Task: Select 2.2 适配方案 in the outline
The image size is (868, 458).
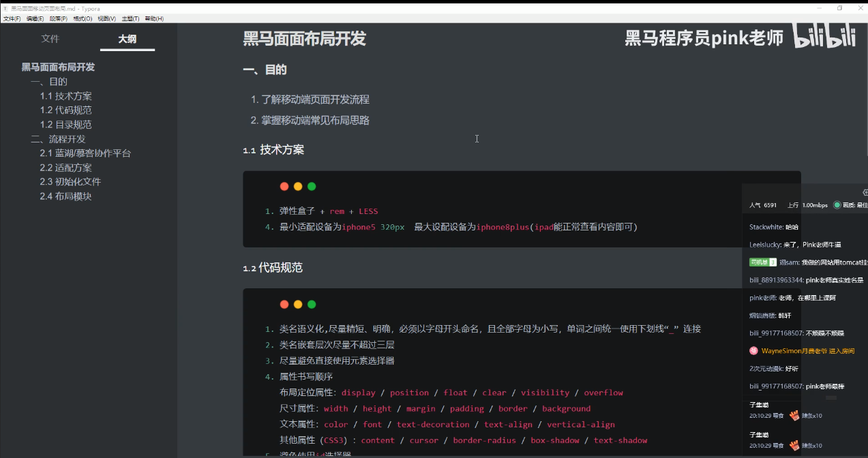Action: point(65,168)
